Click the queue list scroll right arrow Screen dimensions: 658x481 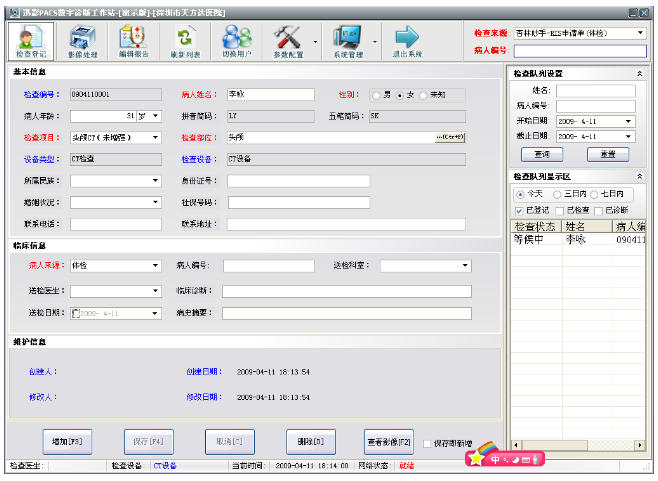pos(640,445)
